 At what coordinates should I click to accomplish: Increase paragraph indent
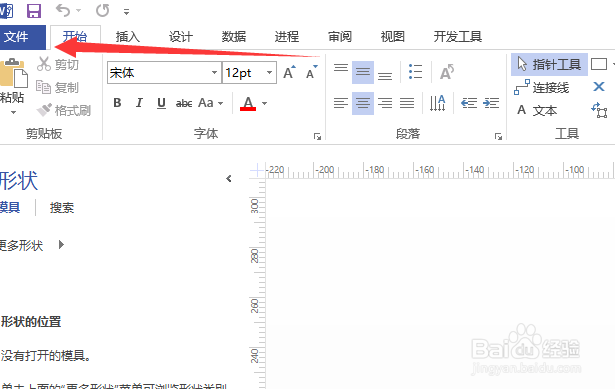coord(491,103)
